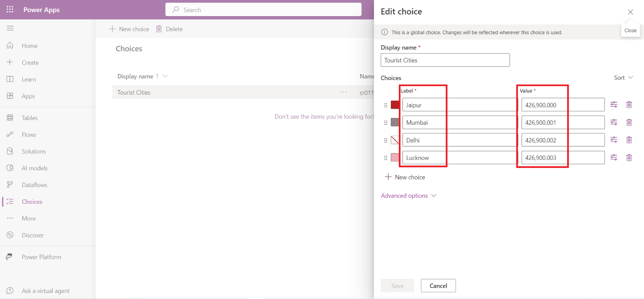Screen dimensions: 644x299
Task: Navigate to Dataflows in sidebar
Action: click(x=34, y=185)
